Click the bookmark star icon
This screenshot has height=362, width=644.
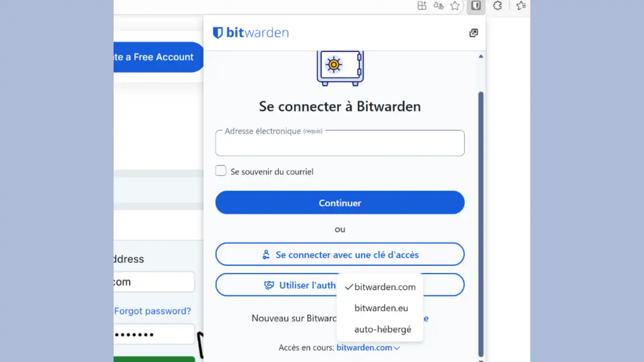point(454,6)
